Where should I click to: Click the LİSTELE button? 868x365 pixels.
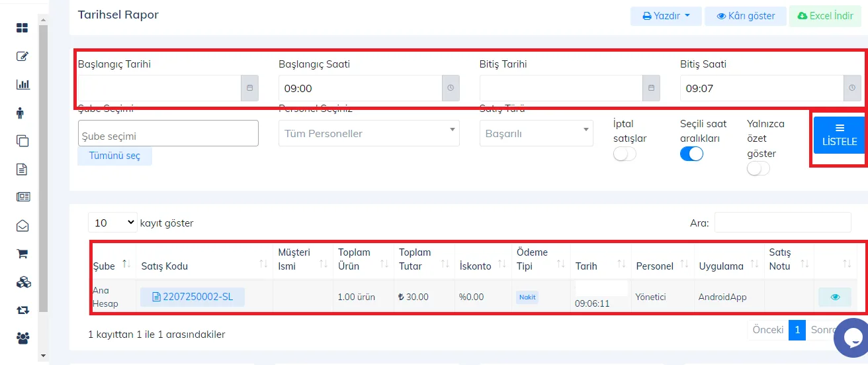coord(839,135)
